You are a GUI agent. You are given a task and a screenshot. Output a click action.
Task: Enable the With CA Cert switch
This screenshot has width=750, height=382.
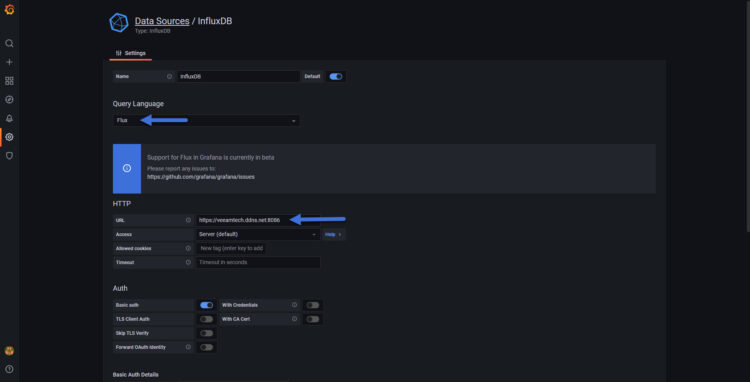click(313, 319)
